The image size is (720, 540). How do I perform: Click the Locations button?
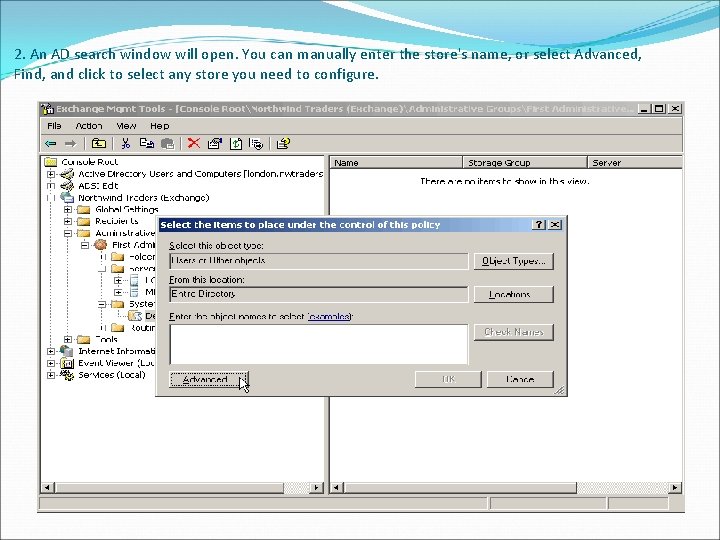click(x=513, y=294)
